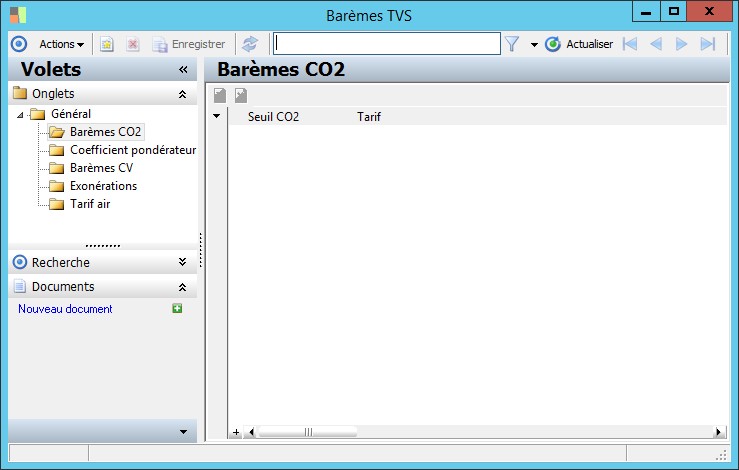Click the Nouveau document link
Screen dimensions: 739x470
(65, 309)
